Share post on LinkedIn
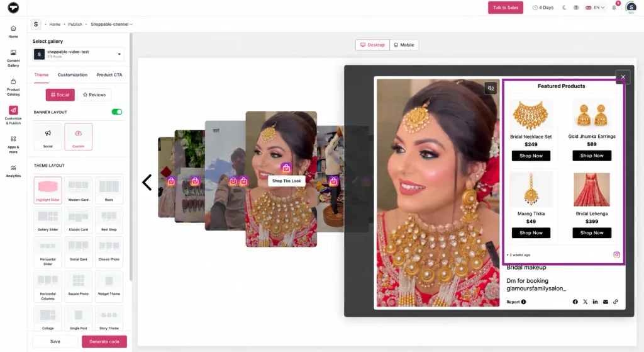Screen dimensions: 644x352 (x=595, y=302)
